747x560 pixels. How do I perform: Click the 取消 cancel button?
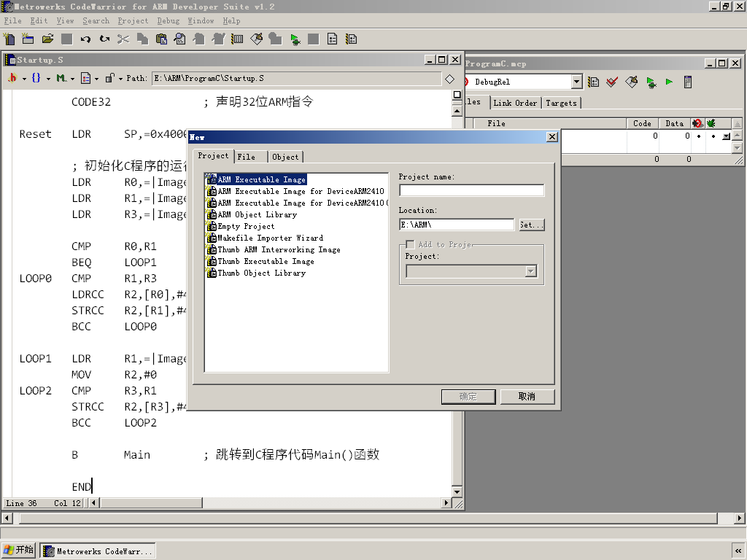[527, 397]
